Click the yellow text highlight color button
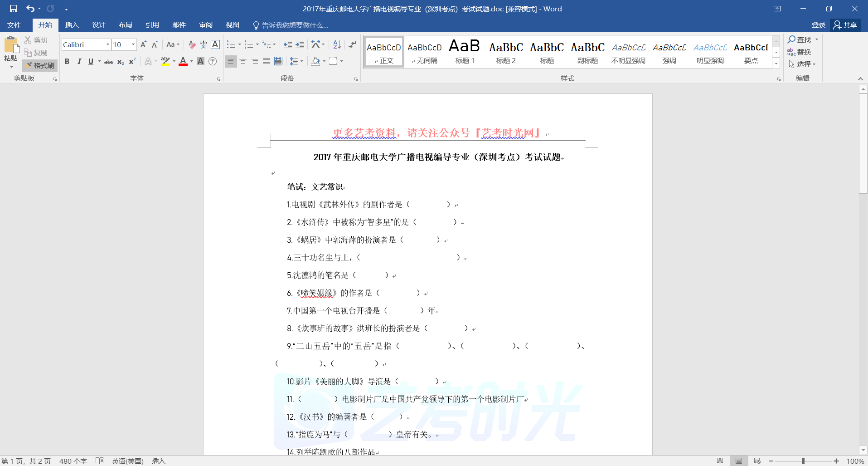This screenshot has height=466, width=868. tap(165, 61)
